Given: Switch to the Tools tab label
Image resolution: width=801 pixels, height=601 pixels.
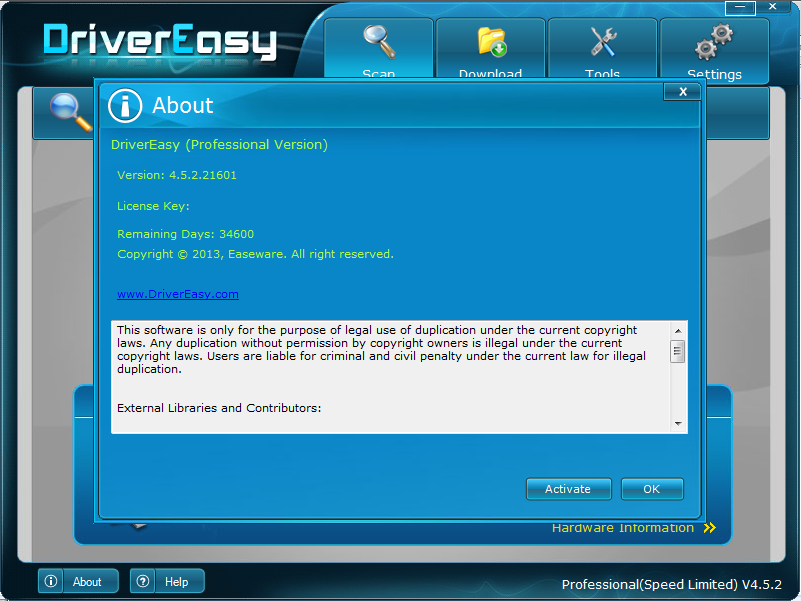Looking at the screenshot, I should pos(602,74).
